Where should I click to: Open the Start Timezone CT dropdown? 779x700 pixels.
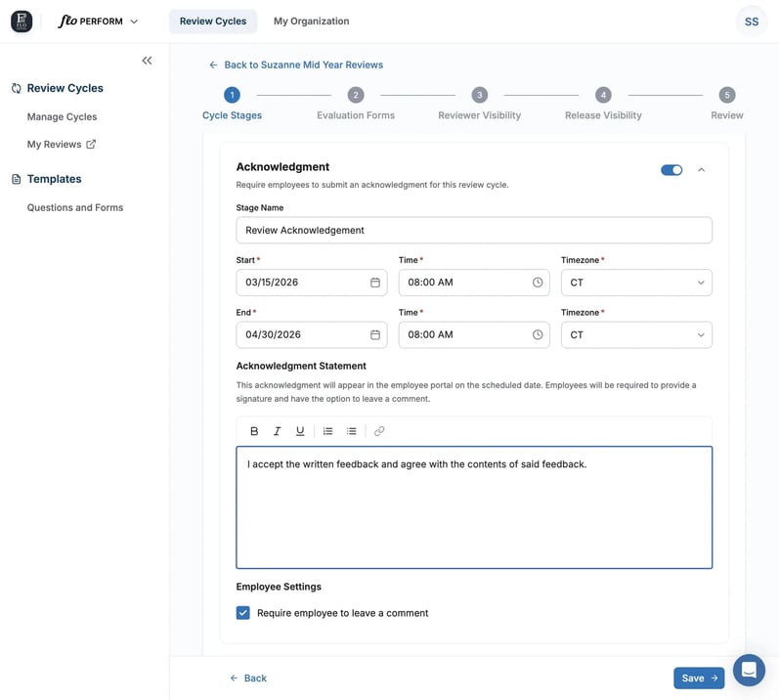636,283
